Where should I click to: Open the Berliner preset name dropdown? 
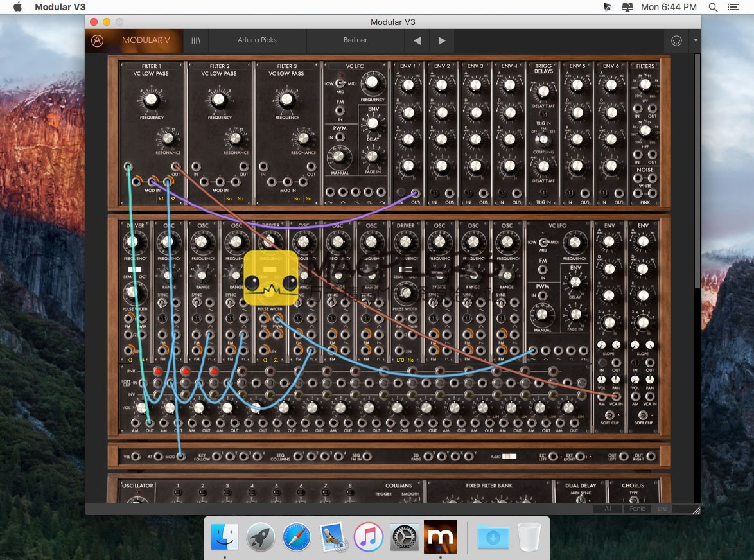[x=355, y=40]
